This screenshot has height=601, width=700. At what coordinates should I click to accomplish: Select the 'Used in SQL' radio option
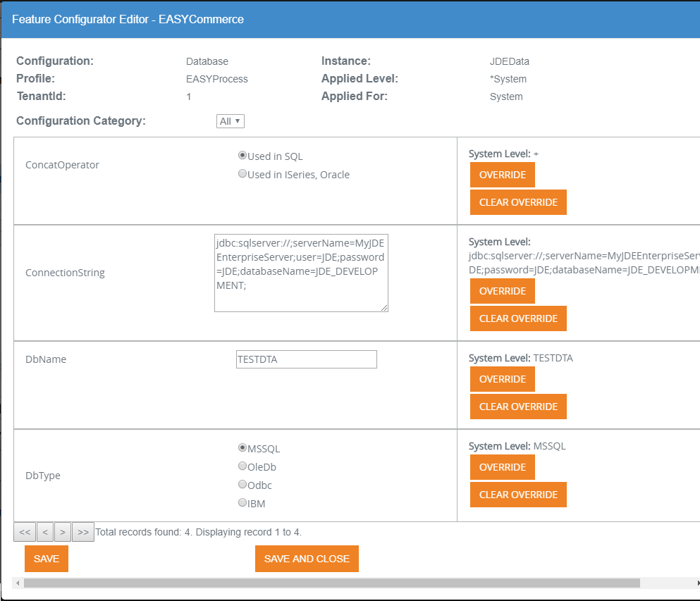[x=242, y=155]
